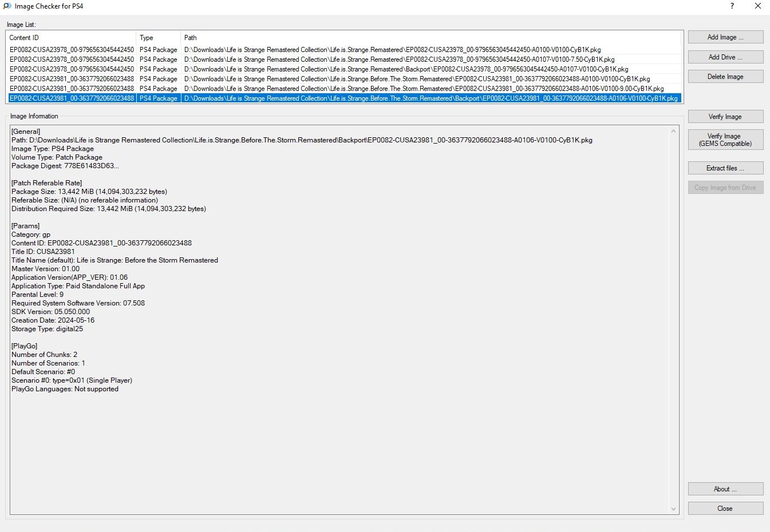Viewport: 770px width, 532px height.
Task: Click the Package Digest line
Action: point(65,166)
